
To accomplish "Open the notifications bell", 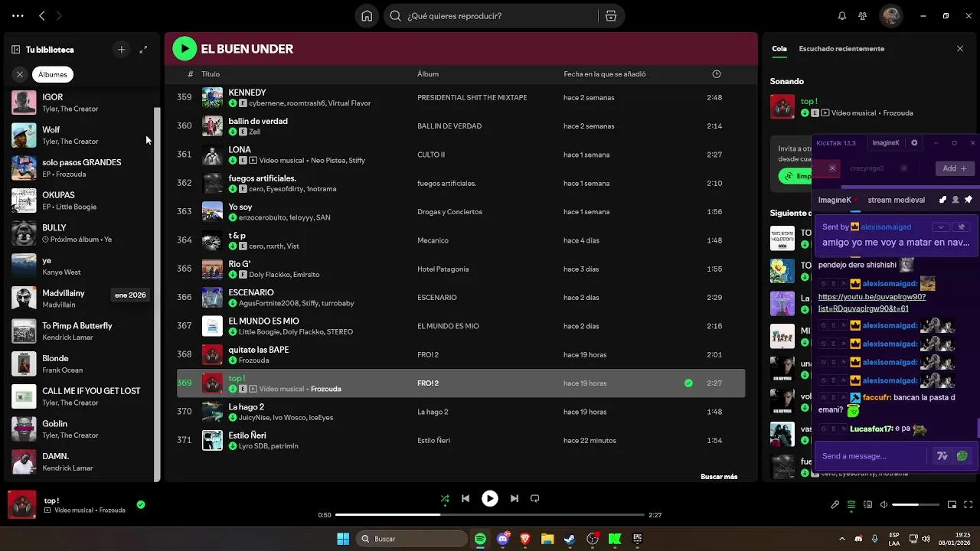I will (x=842, y=16).
